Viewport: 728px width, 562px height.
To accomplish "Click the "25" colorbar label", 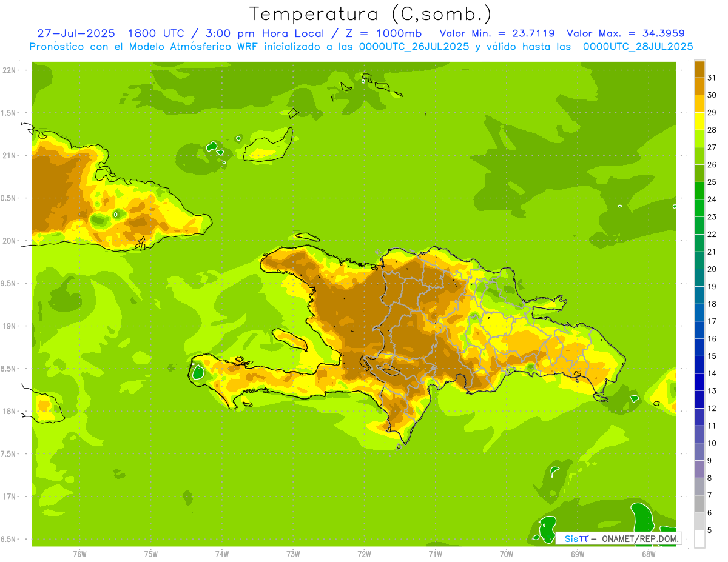I will coord(712,182).
